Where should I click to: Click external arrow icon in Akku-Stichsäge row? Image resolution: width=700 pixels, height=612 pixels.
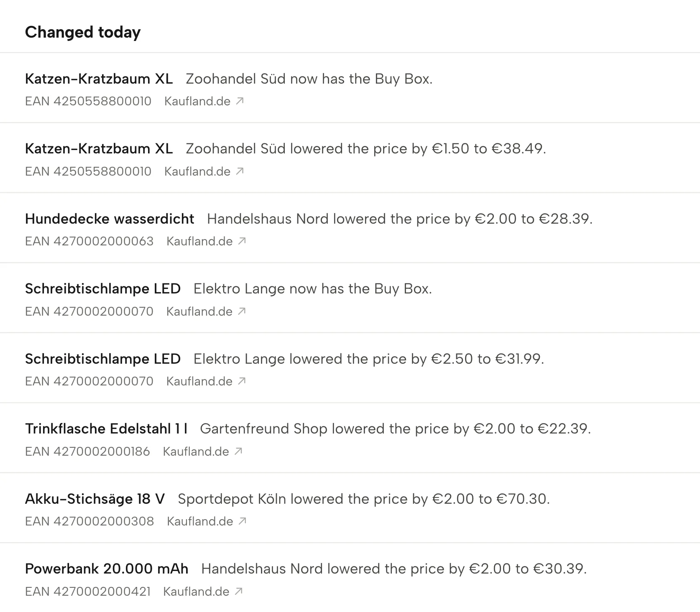[x=243, y=521]
